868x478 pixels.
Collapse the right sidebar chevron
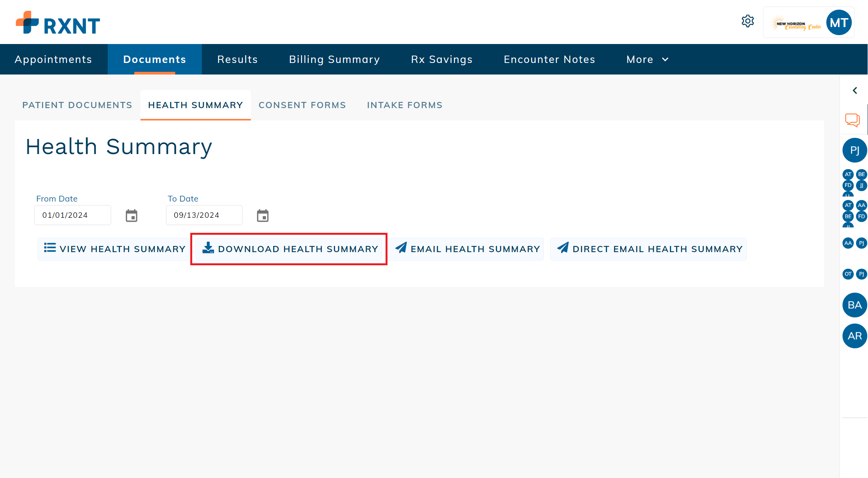[x=855, y=90]
